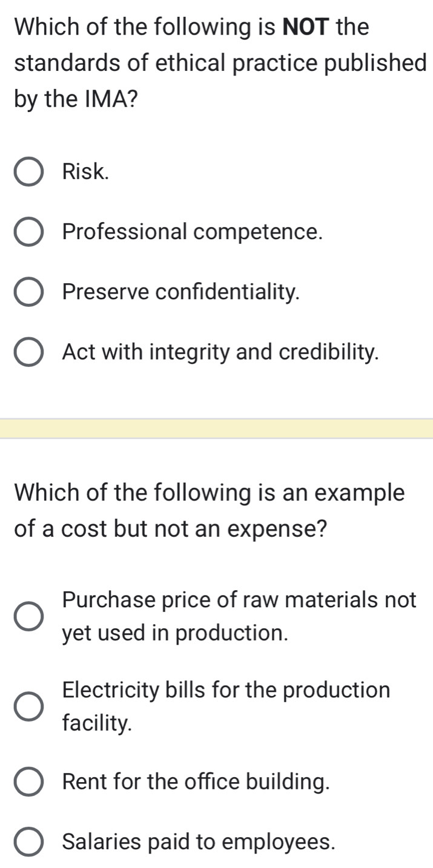This screenshot has height=868, width=433.
Task: Choose the Rent for office building radio button
Action: pos(28,782)
